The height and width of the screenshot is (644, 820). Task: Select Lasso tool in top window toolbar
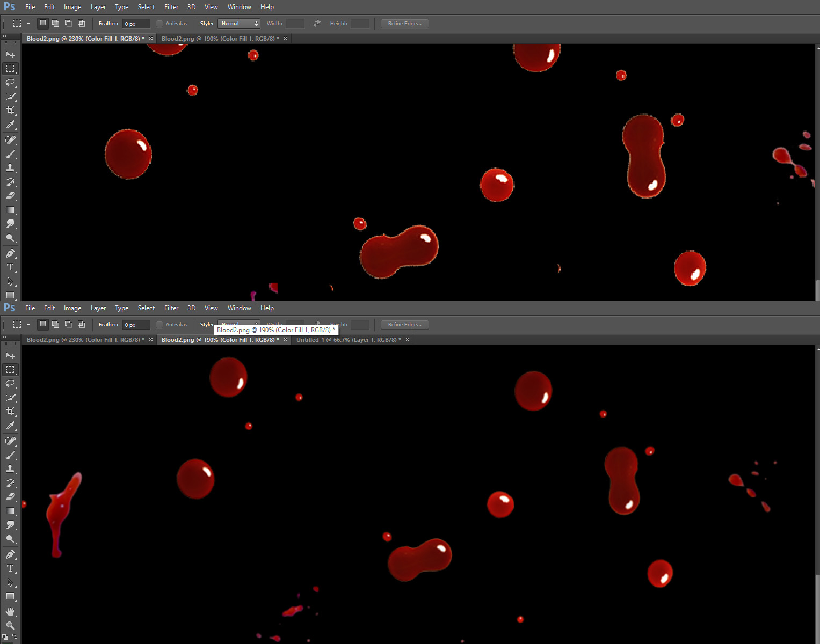(10, 82)
